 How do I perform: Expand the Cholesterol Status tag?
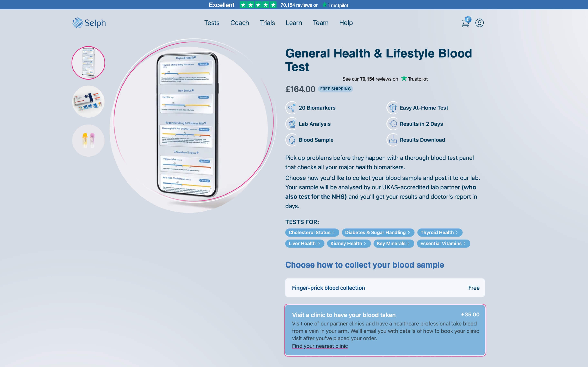pos(312,232)
